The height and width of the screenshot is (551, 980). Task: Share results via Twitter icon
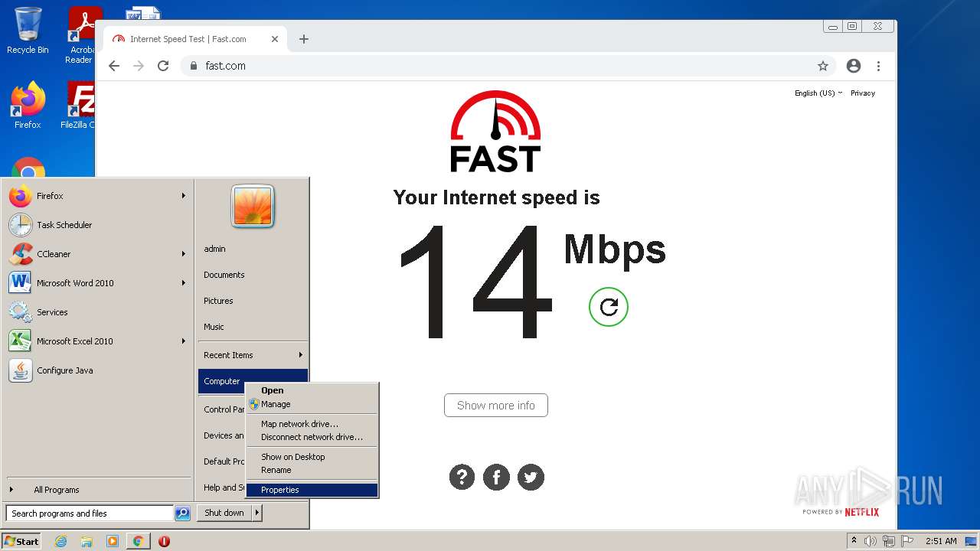pyautogui.click(x=531, y=477)
